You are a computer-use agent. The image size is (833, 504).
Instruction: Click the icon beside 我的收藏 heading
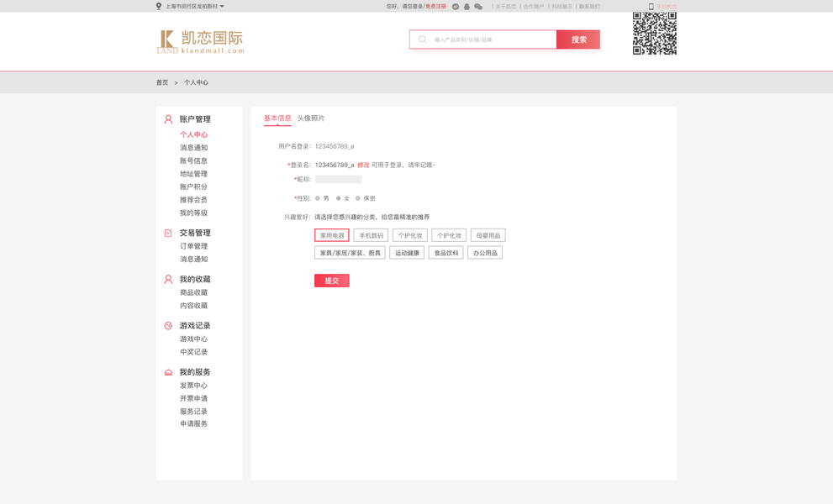pos(167,277)
